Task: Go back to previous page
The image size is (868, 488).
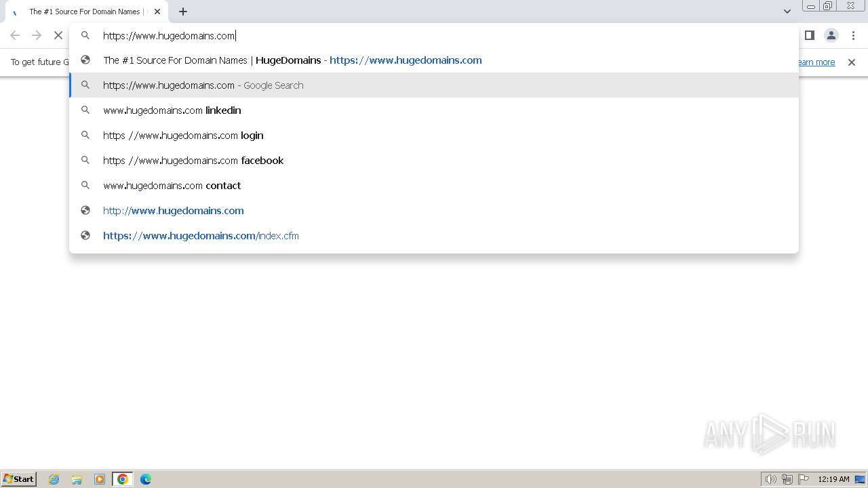Action: tap(15, 35)
